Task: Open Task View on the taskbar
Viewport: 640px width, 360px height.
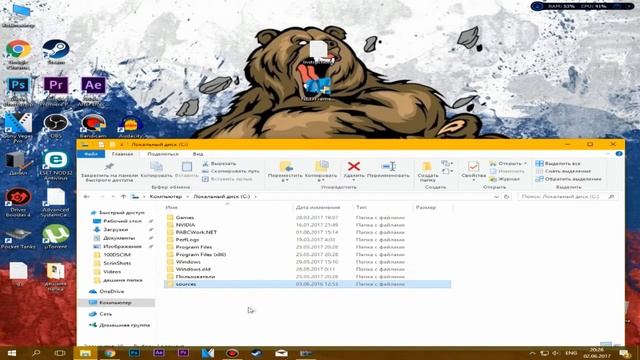Action: point(60,353)
